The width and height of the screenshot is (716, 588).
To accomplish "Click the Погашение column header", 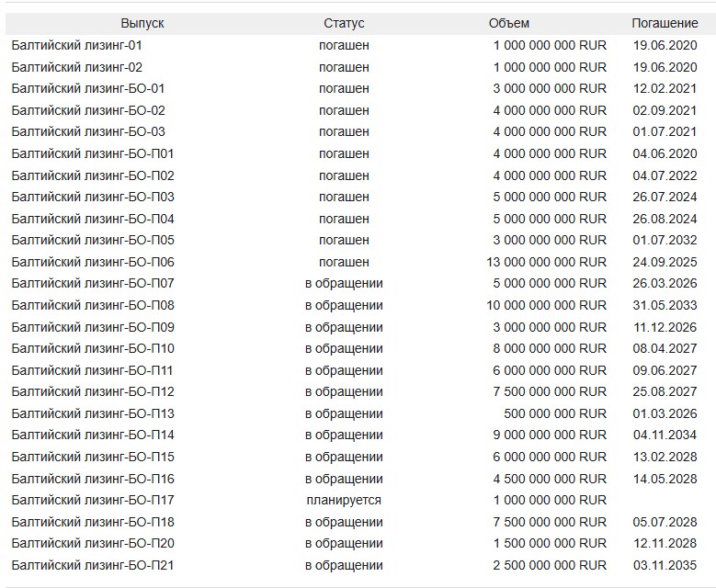I will coord(665,23).
